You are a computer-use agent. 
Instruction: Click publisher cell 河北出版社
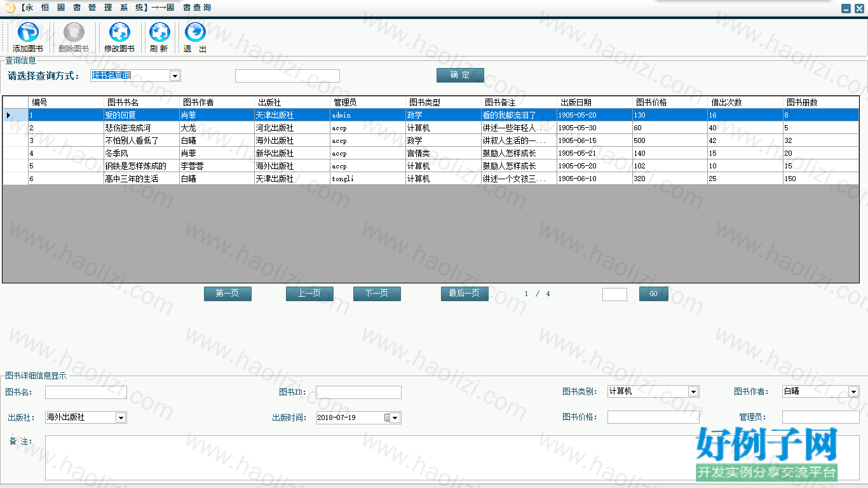point(293,128)
